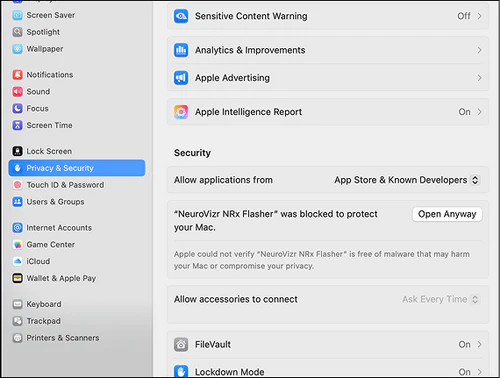Open Notifications settings pane
Screen dimensions: 500x378
[x=43, y=75]
